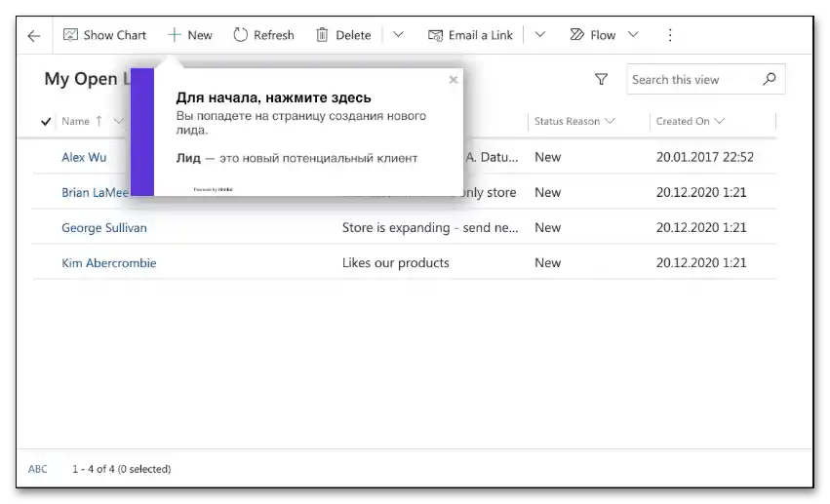Click the Delete toolbar button
Screen dimensions: 830x504
343,35
